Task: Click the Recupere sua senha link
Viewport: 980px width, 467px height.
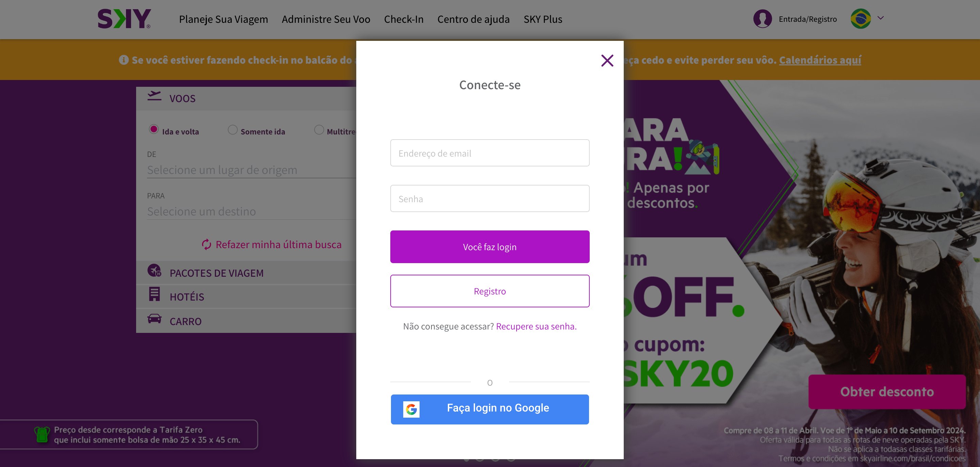Action: 536,326
